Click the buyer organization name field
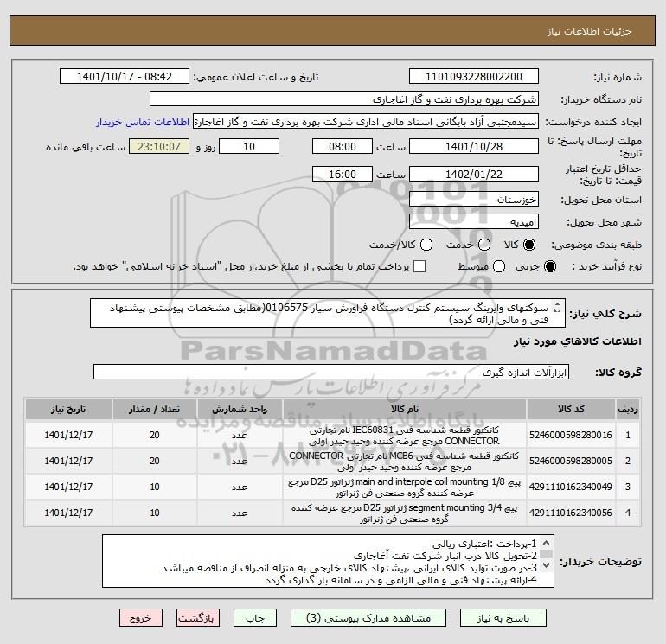666x644 pixels. click(x=344, y=99)
